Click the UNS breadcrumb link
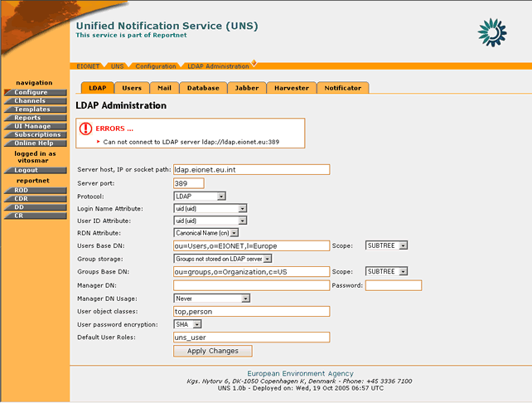 [x=117, y=66]
